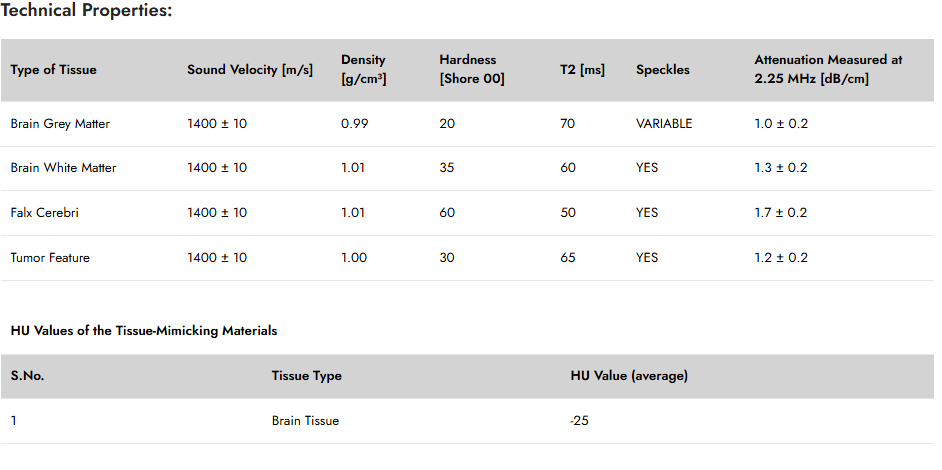Select the 1.7 ± 0.2 attenuation value
The height and width of the screenshot is (470, 942).
tap(780, 213)
